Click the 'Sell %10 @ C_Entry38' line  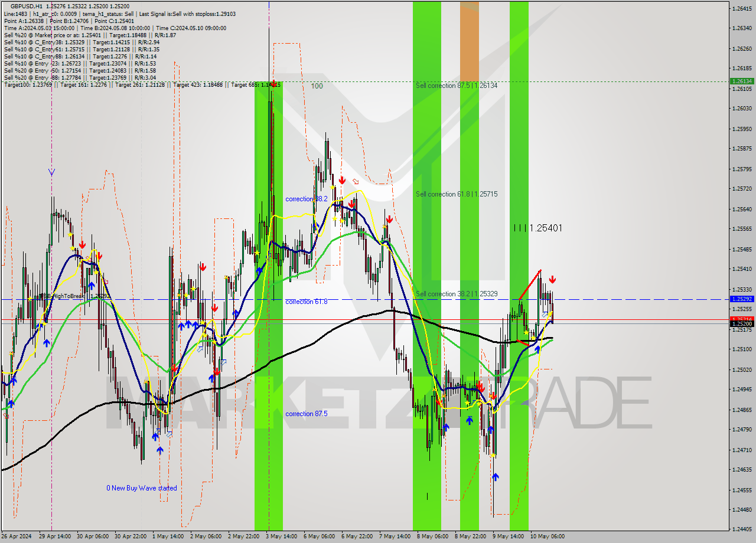tap(82, 42)
